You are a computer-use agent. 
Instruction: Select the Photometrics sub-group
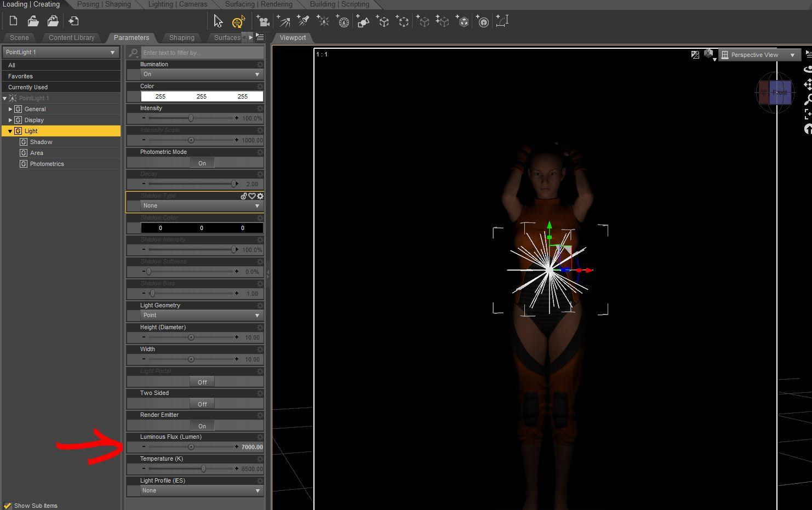click(x=47, y=164)
